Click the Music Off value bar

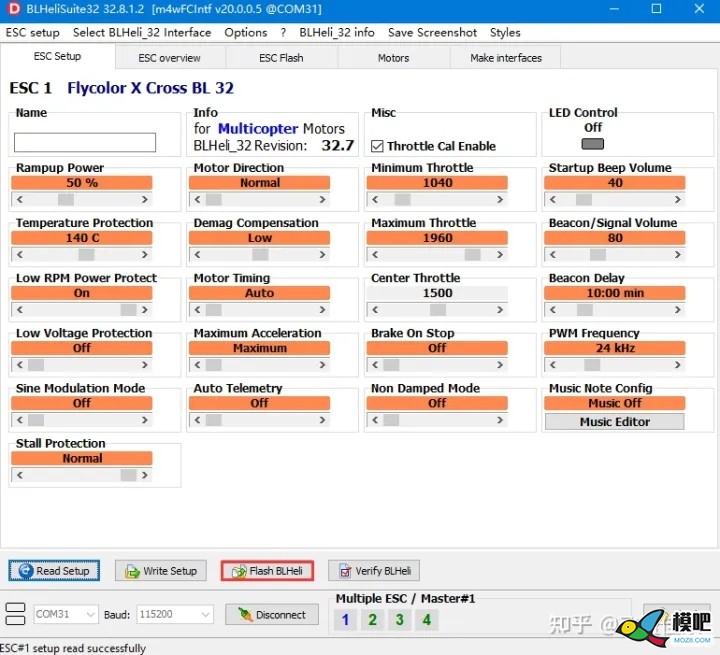tap(614, 403)
